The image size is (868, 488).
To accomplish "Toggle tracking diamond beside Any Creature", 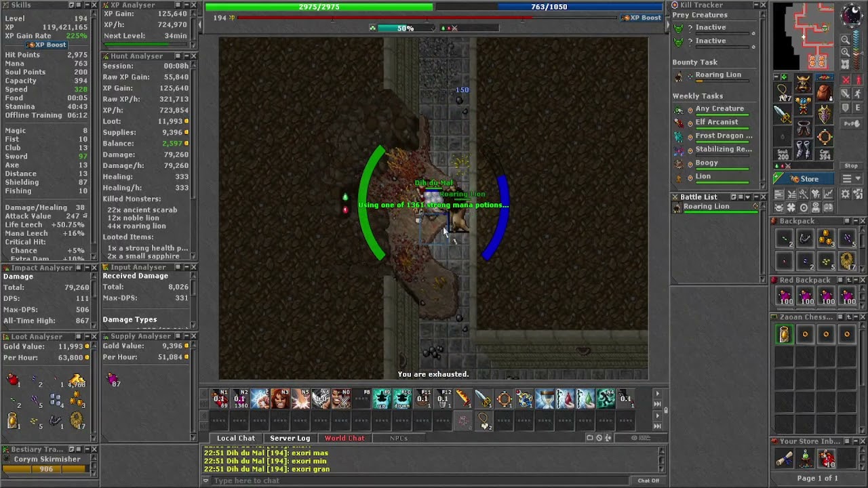I will point(690,110).
